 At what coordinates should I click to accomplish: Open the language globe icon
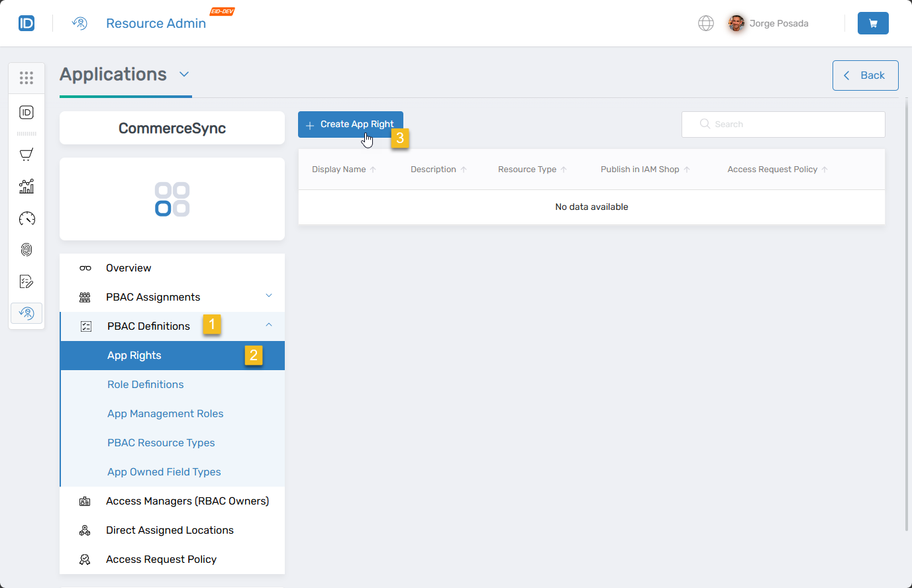[706, 23]
